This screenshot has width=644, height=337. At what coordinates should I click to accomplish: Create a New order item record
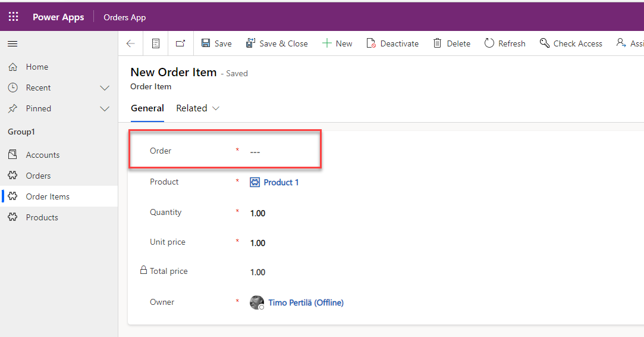(337, 43)
